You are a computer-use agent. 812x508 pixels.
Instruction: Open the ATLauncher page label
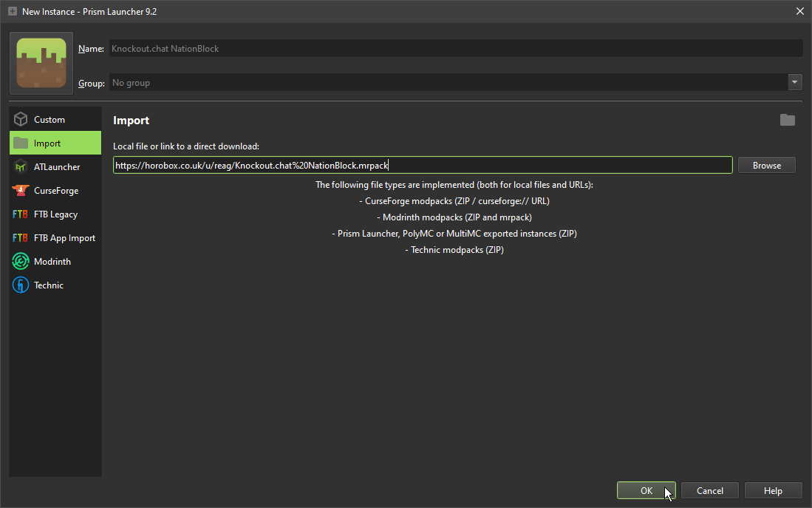57,167
